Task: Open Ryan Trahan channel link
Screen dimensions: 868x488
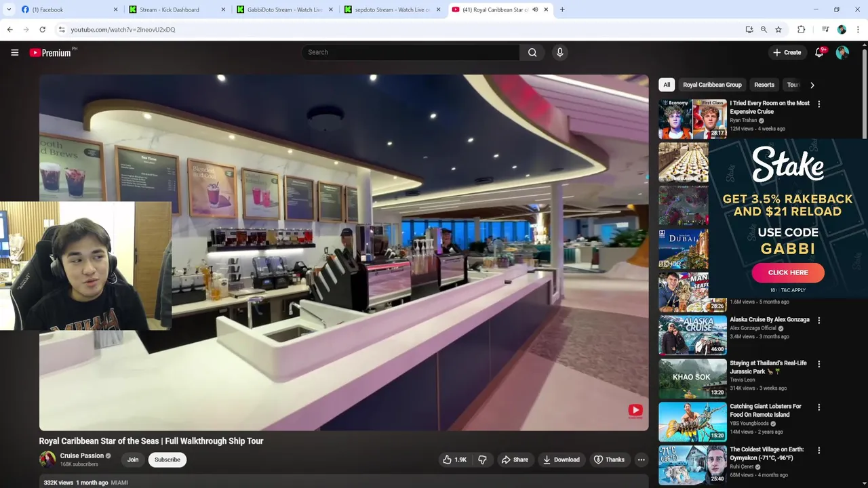Action: [743, 120]
